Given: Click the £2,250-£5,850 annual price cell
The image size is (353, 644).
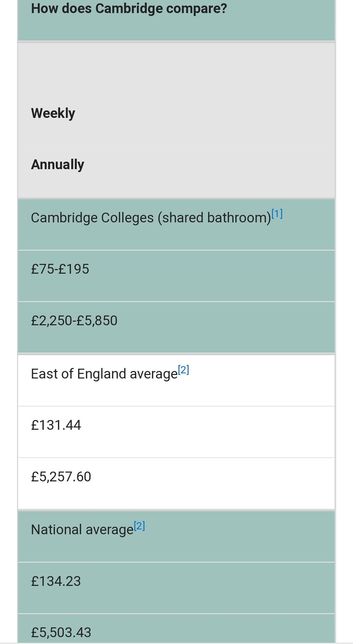Looking at the screenshot, I should [x=74, y=320].
